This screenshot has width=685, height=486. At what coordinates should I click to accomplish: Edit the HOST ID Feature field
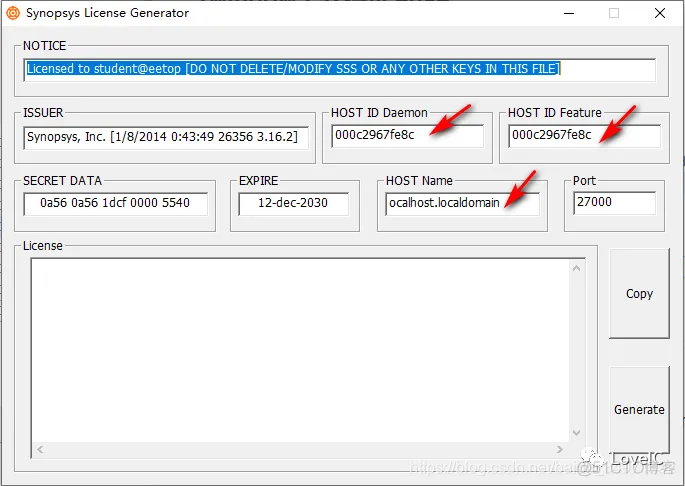[x=584, y=136]
